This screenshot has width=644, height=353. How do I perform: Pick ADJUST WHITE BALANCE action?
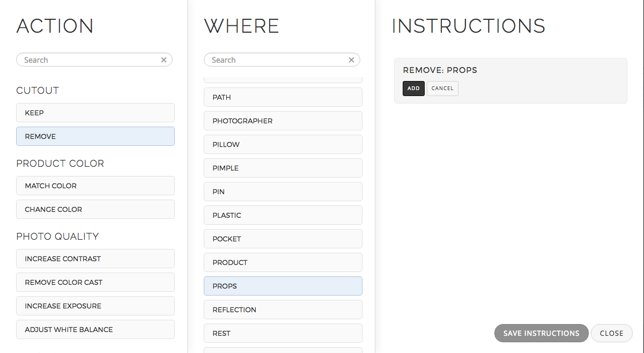pos(95,329)
